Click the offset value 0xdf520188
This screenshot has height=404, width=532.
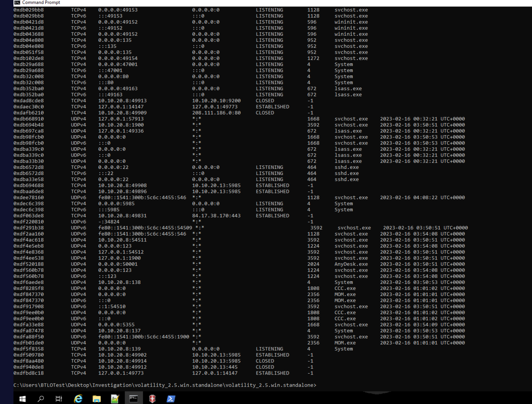29,264
